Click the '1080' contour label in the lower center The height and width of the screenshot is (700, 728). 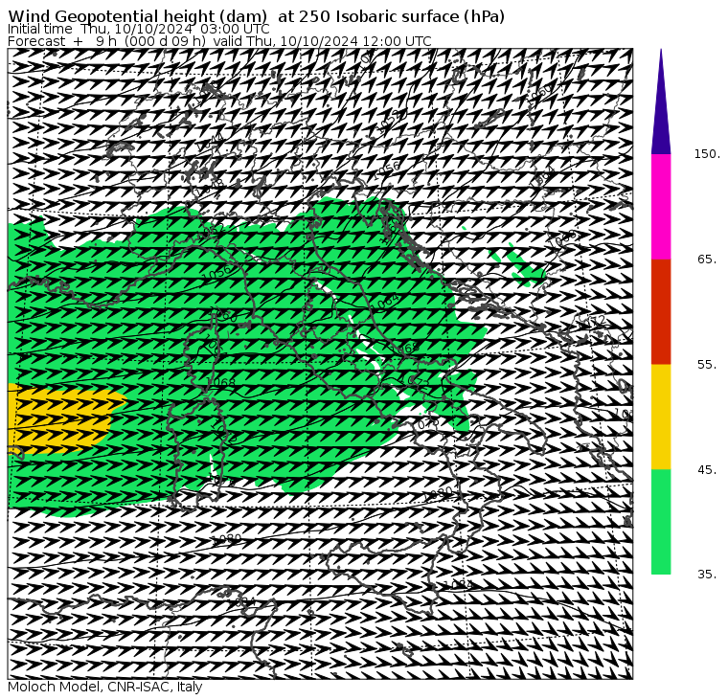point(226,539)
